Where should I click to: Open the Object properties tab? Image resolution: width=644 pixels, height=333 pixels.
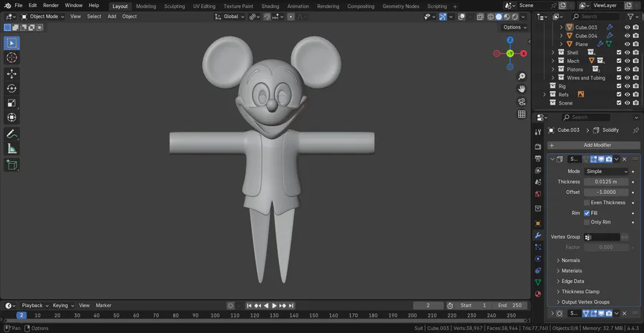coord(537,223)
